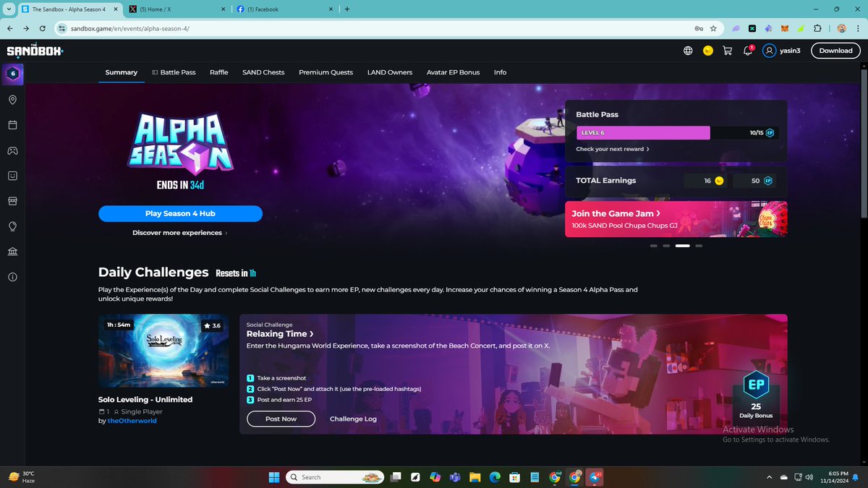Open the game controller icon in sidebar
The width and height of the screenshot is (868, 488).
point(13,150)
